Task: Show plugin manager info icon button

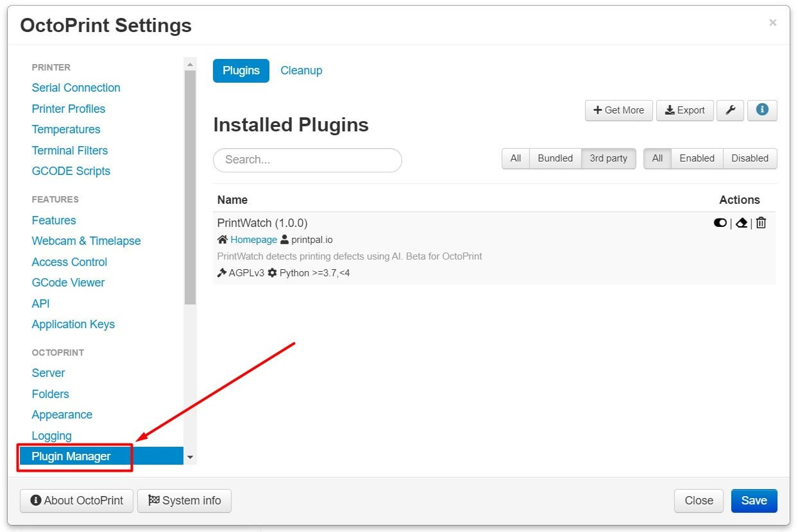Action: [762, 110]
